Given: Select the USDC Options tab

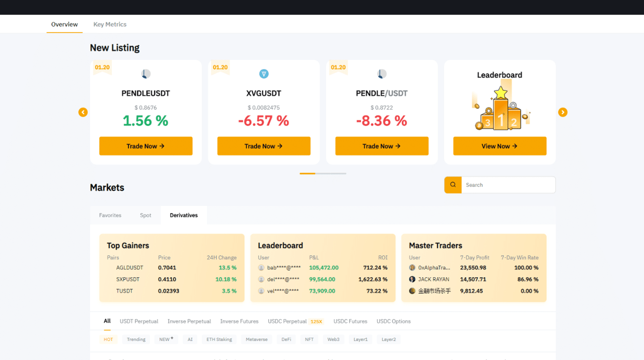Looking at the screenshot, I should tap(394, 321).
